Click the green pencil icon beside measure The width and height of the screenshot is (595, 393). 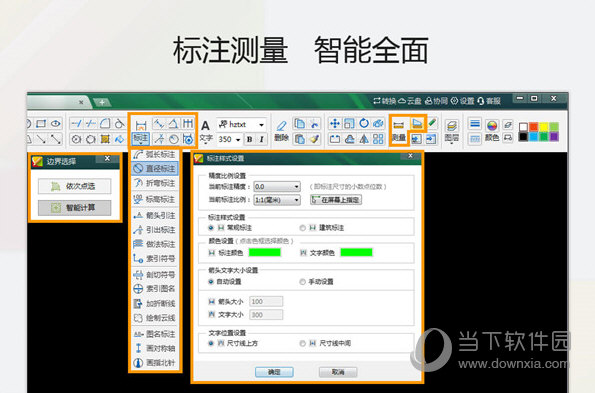click(x=432, y=124)
